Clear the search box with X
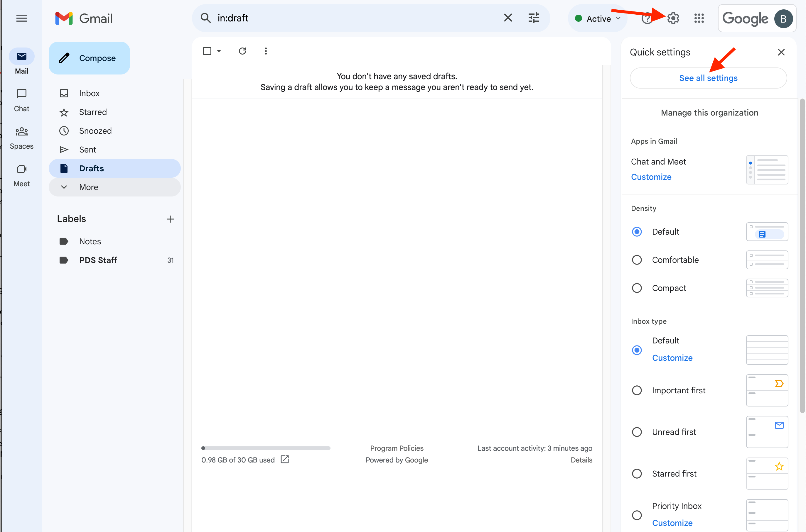This screenshot has height=532, width=806. [508, 18]
